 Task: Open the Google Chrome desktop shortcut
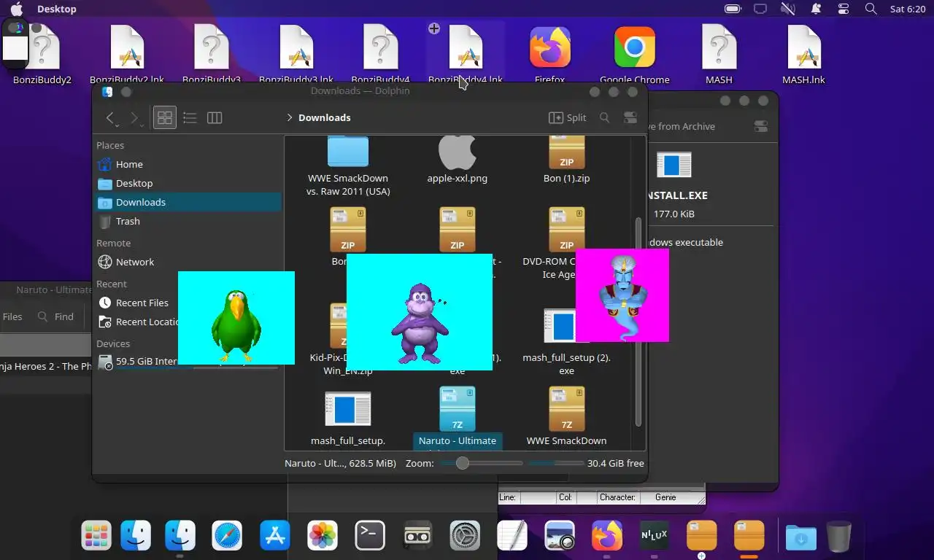click(635, 55)
